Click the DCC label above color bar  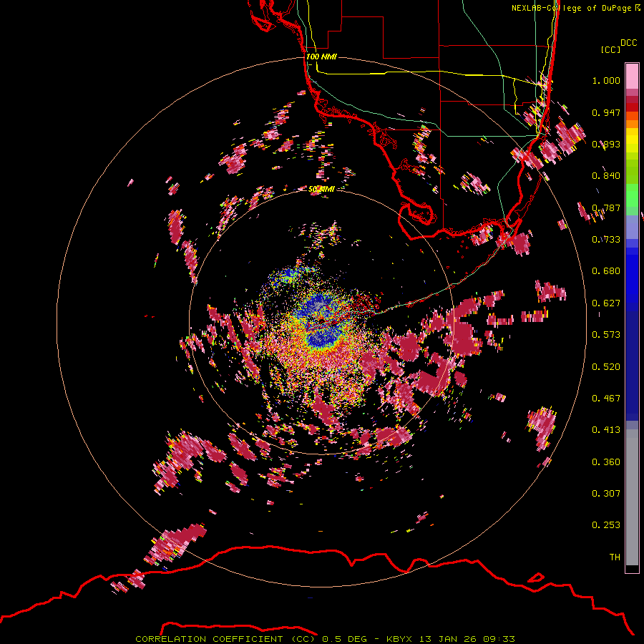(629, 43)
